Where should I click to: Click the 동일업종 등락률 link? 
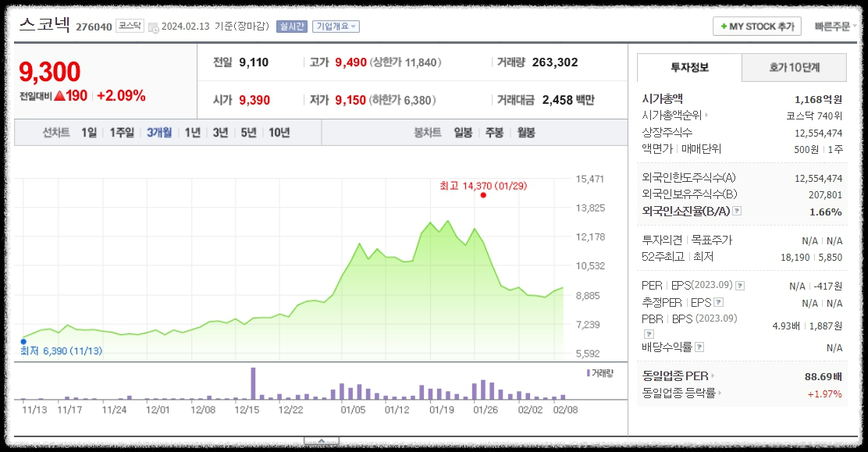[678, 393]
